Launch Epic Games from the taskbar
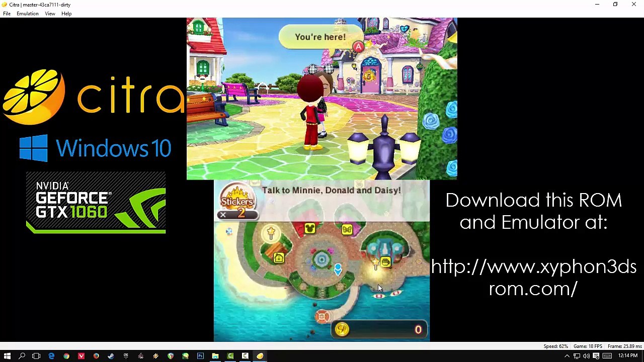 [x=126, y=356]
